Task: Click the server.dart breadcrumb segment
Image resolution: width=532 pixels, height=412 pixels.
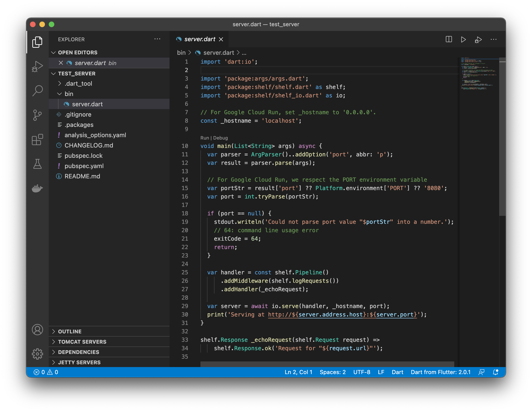Action: [x=218, y=53]
